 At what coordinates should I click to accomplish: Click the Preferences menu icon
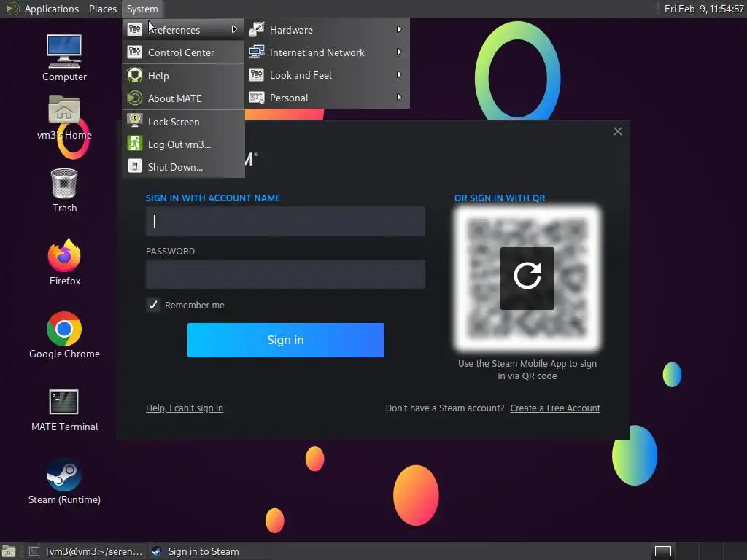tap(135, 29)
